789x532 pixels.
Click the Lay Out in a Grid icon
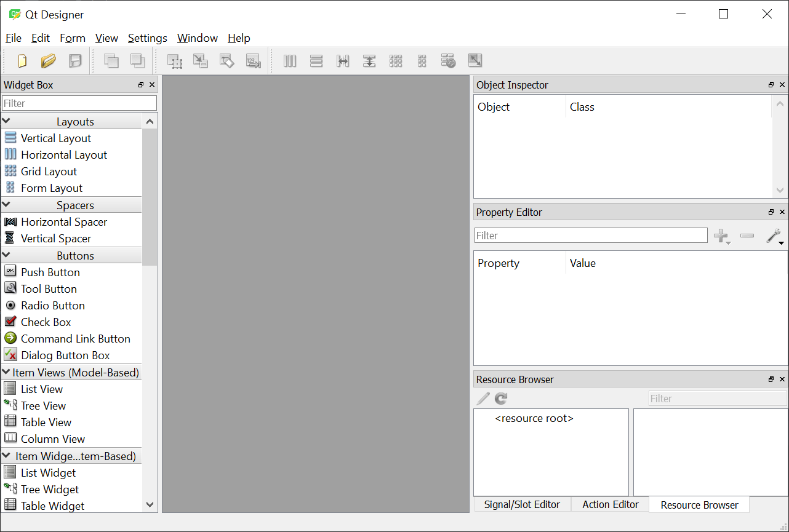(396, 61)
